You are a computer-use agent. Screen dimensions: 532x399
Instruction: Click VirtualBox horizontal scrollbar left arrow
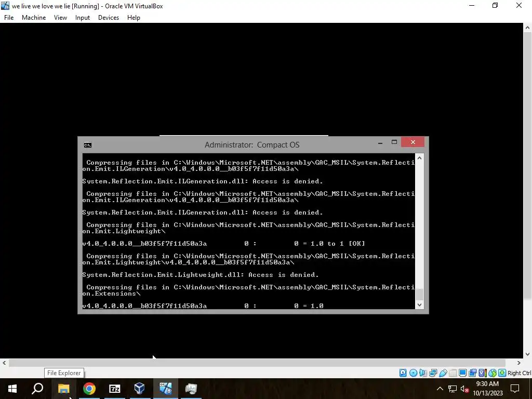click(x=4, y=363)
